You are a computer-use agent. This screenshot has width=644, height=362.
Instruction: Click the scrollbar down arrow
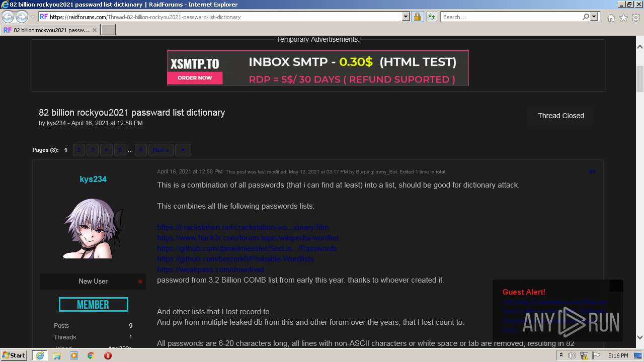640,337
